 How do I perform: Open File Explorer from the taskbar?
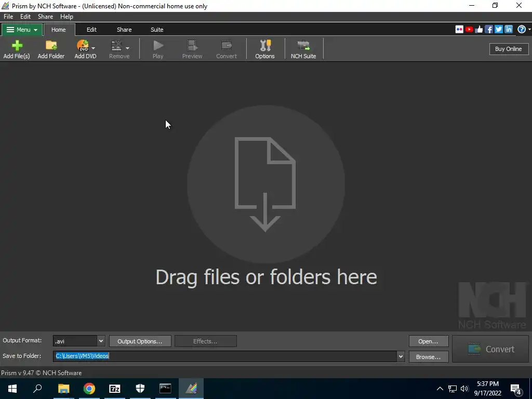(63, 389)
